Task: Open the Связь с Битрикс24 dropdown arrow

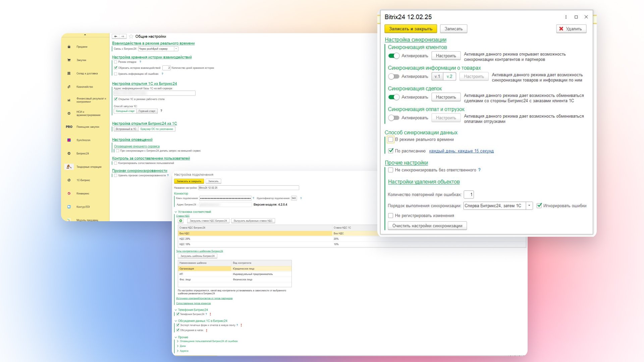Action: 176,49
